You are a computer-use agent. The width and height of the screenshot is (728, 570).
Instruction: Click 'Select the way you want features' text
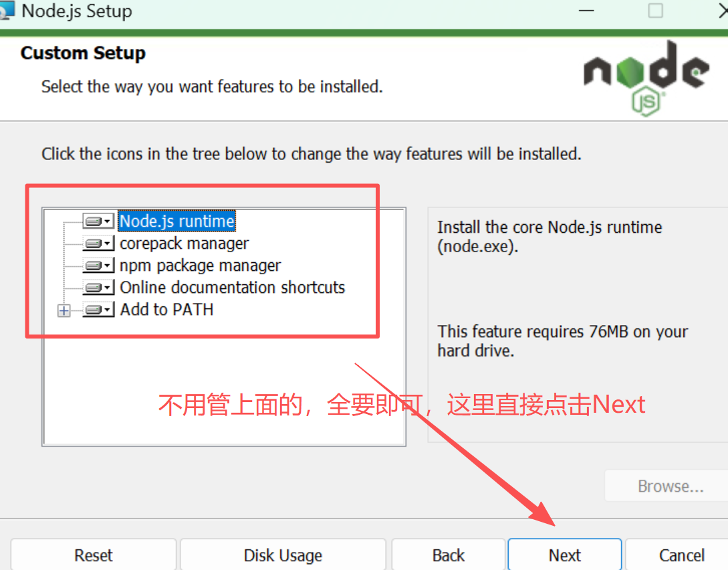[x=212, y=87]
